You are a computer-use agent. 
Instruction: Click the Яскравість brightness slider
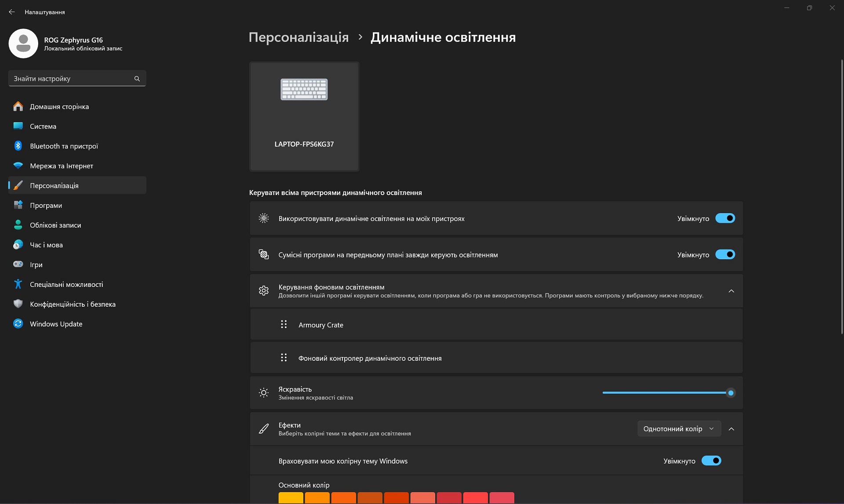[668, 393]
